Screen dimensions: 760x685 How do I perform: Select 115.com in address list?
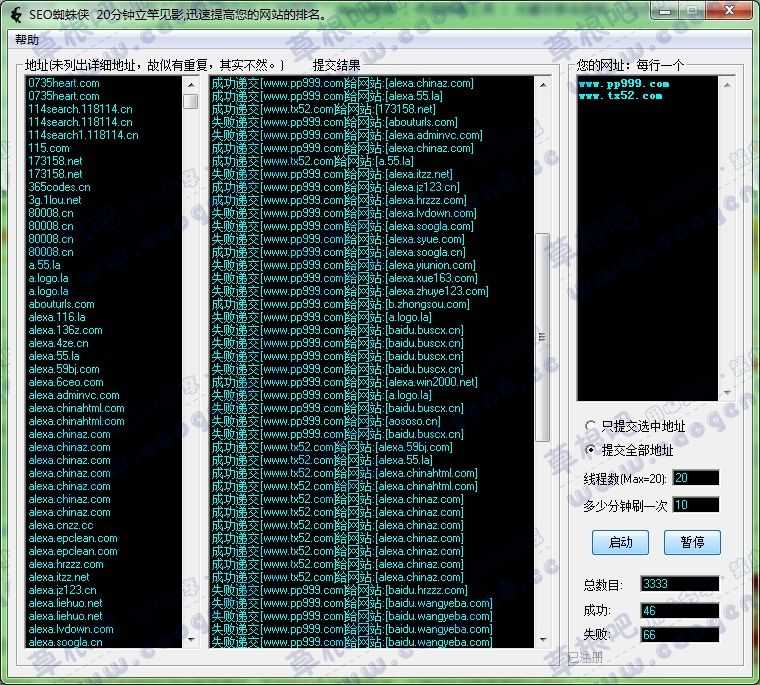point(49,148)
